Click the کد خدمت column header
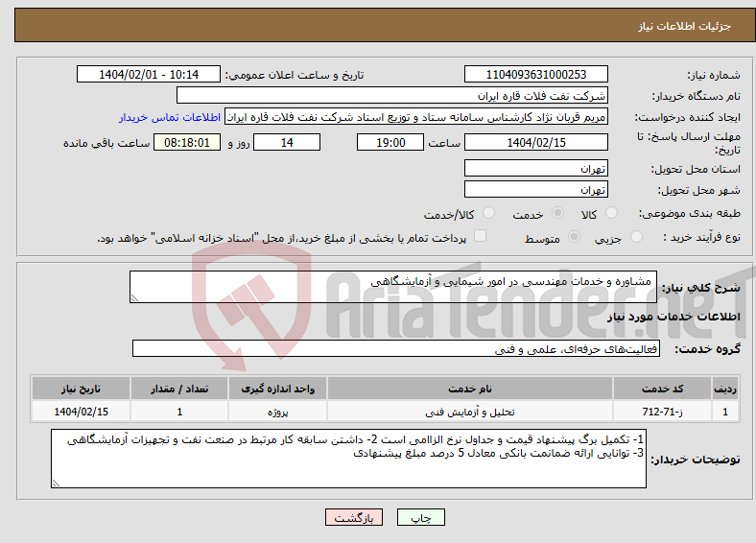This screenshot has height=543, width=756. coord(663,389)
